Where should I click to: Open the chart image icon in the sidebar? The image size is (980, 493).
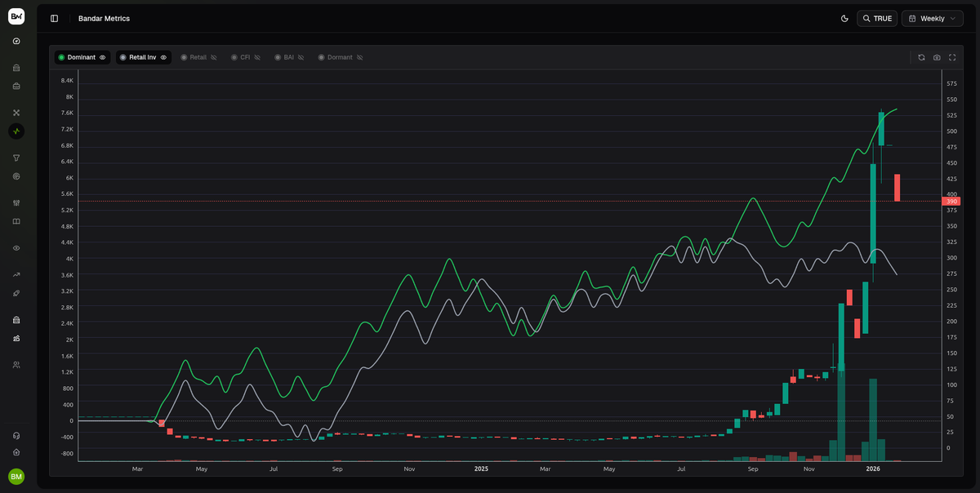point(16,338)
